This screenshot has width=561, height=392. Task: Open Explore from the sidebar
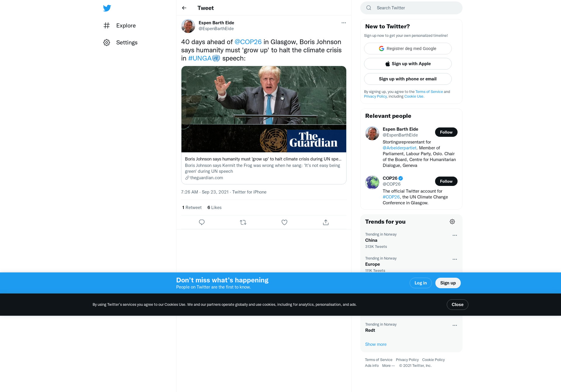pos(120,25)
